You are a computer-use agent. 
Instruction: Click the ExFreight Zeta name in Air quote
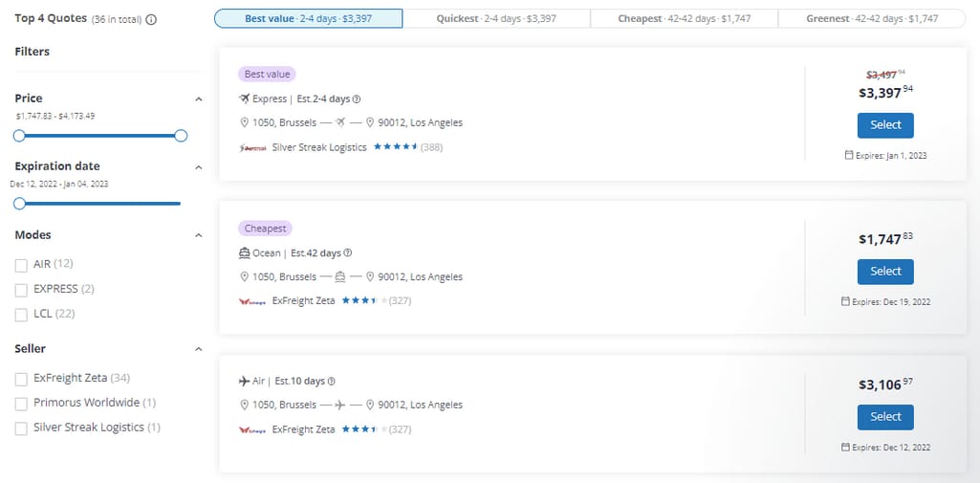304,429
